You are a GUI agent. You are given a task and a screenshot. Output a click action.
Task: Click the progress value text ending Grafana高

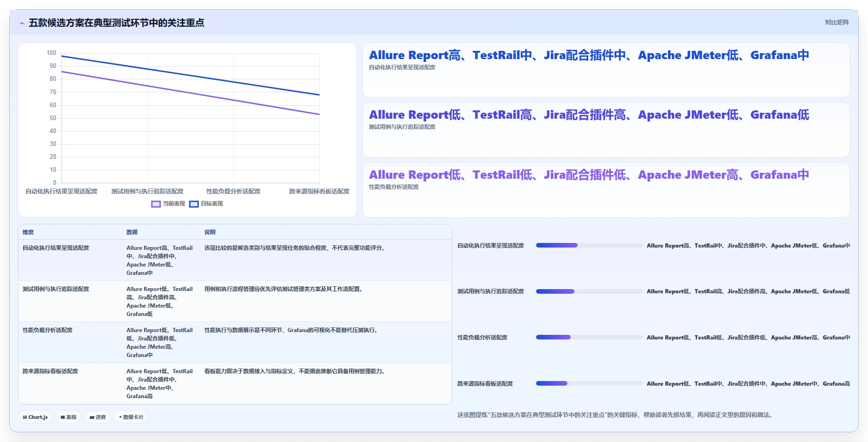(748, 384)
